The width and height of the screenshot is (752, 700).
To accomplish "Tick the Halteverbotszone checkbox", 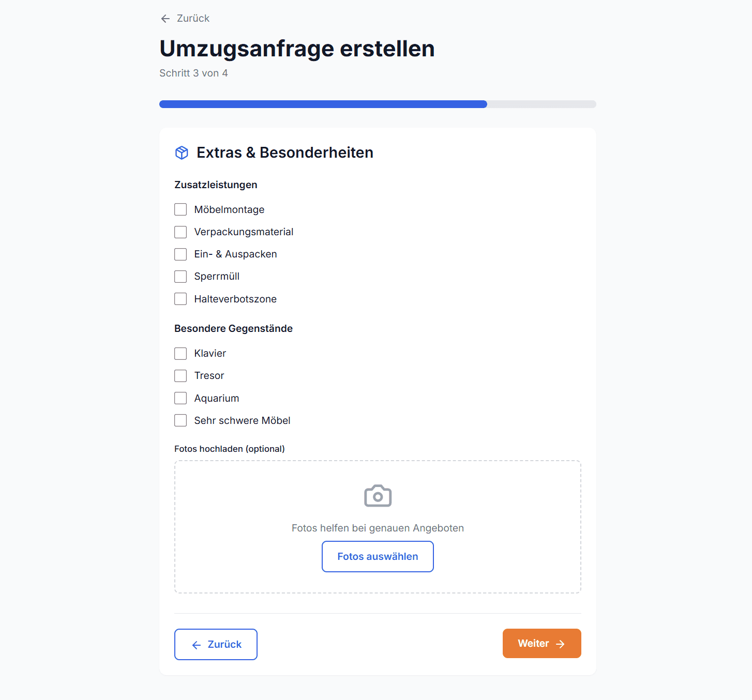I will tap(181, 299).
